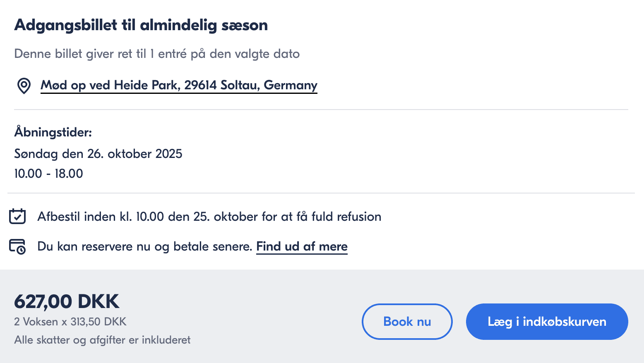Click the pay-later card clock icon

click(17, 246)
